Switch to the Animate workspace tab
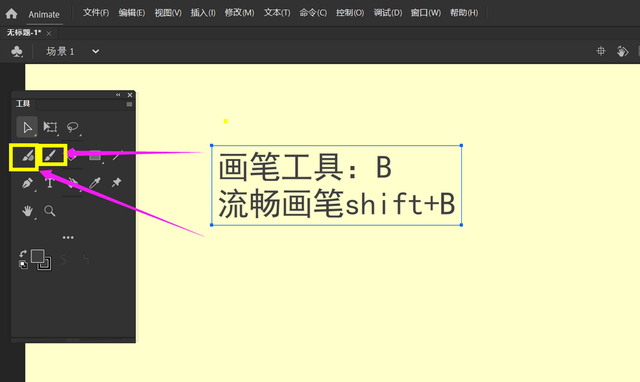Image resolution: width=640 pixels, height=382 pixels. tap(44, 15)
